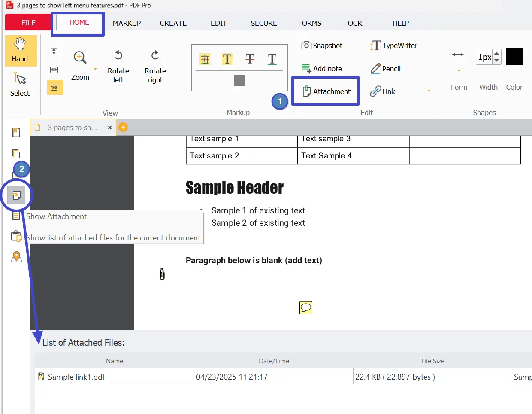Select the '3 pages to sh...' document tab

tap(72, 128)
